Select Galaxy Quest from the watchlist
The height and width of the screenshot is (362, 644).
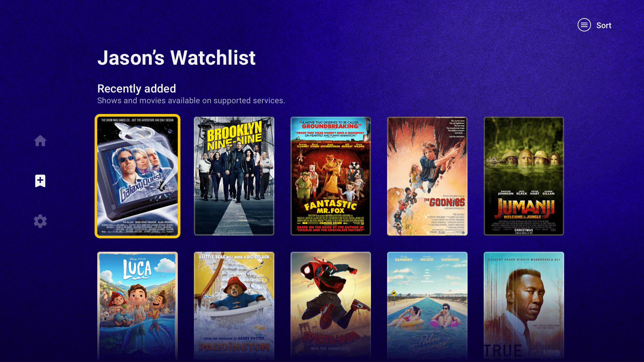coord(137,176)
